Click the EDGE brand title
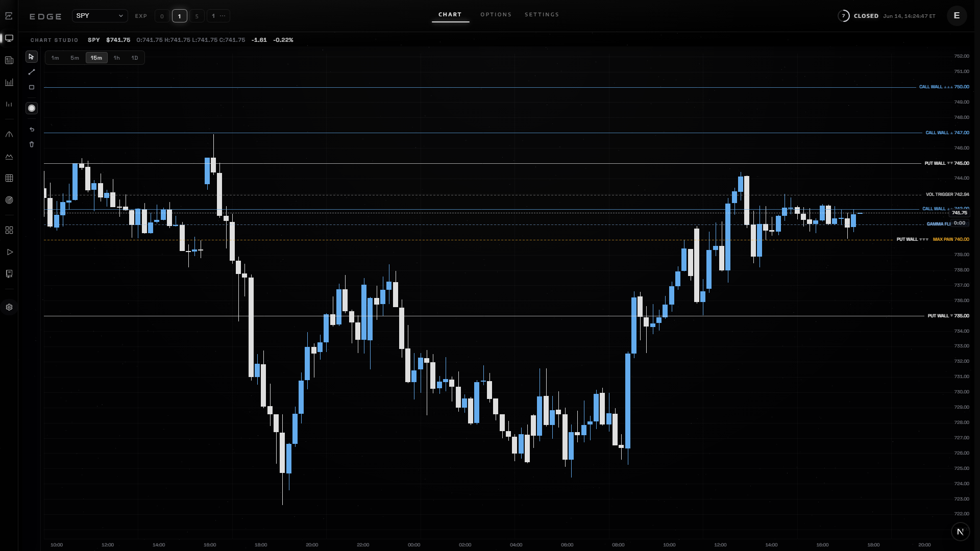The image size is (980, 551). coord(45,16)
